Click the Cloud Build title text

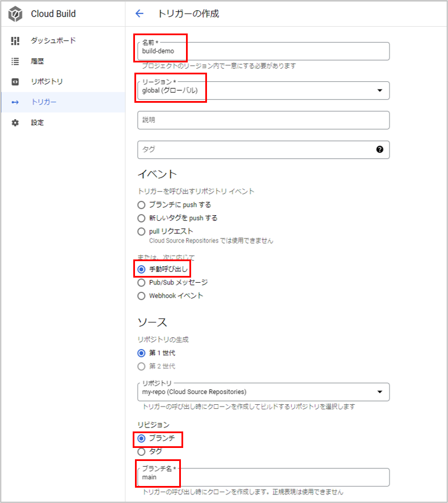point(53,14)
